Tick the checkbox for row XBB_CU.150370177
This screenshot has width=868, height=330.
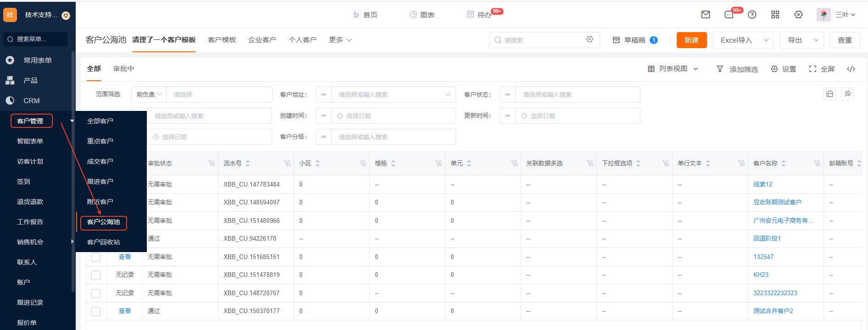click(x=96, y=311)
